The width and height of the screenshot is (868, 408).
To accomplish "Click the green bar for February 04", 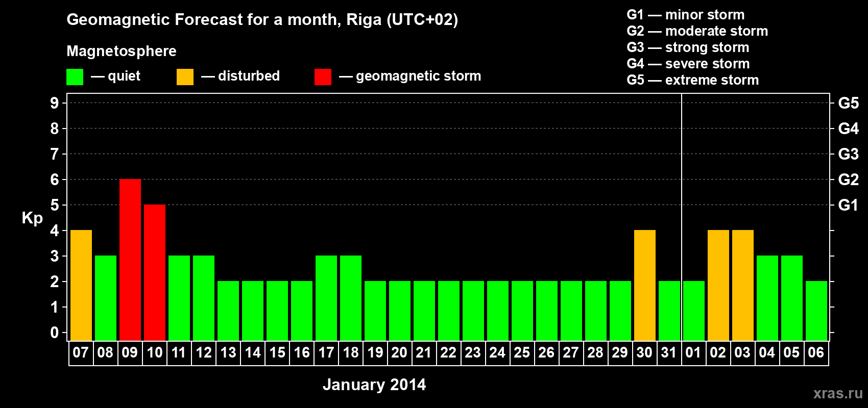I will click(x=767, y=298).
